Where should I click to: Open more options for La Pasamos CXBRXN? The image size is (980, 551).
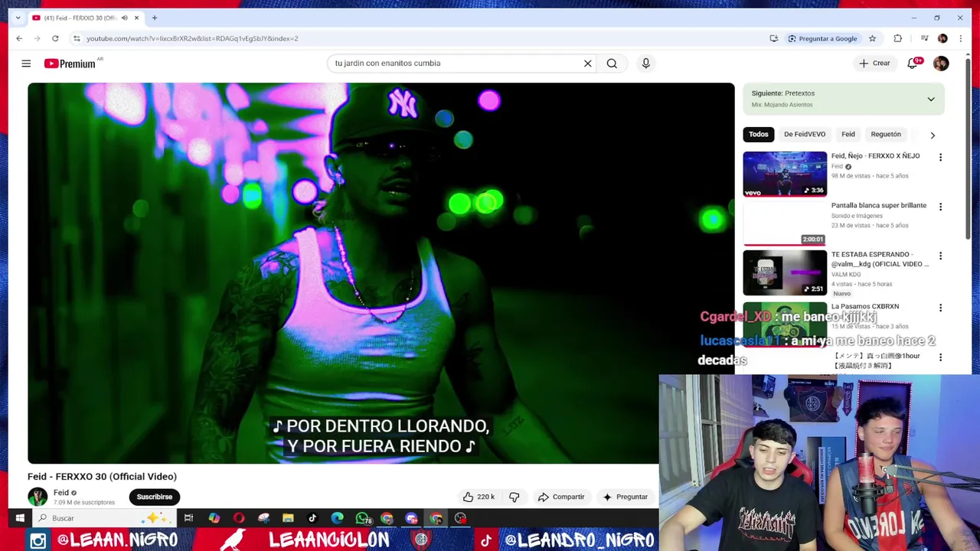[940, 308]
